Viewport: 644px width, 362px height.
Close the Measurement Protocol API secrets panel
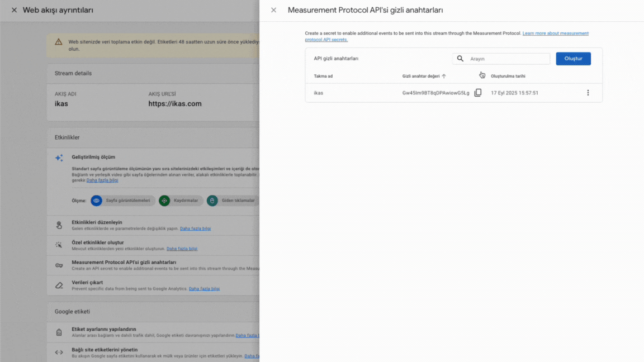273,10
